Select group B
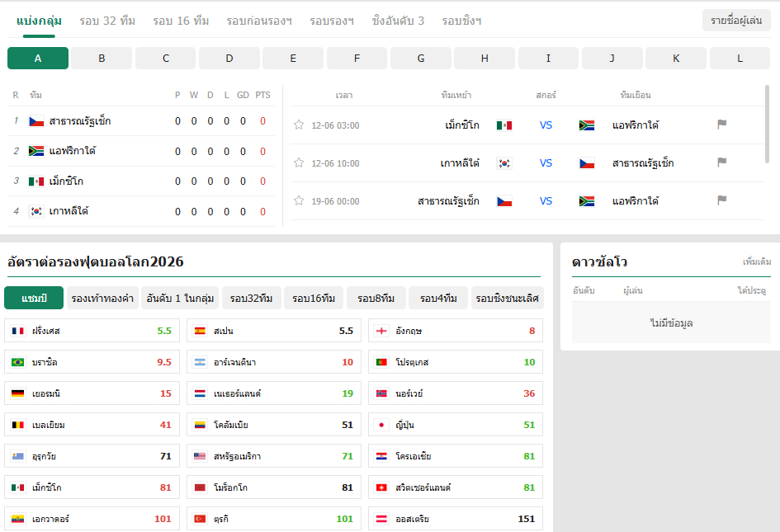Screen dimensions: 780x532 [102, 59]
